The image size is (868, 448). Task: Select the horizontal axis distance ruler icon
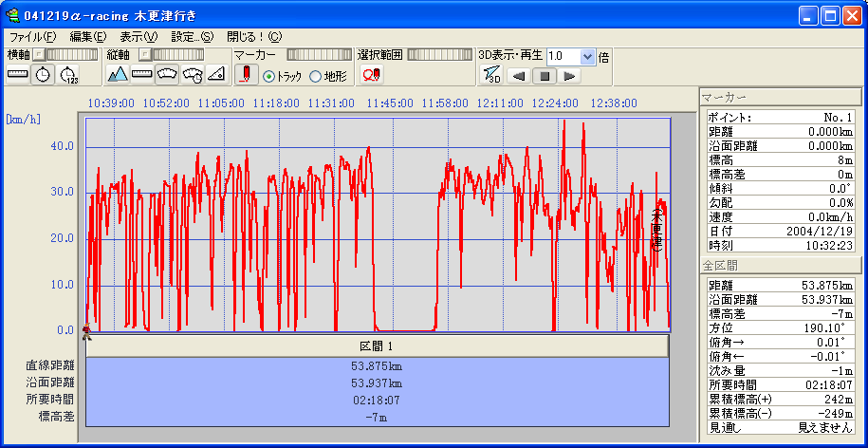click(18, 74)
